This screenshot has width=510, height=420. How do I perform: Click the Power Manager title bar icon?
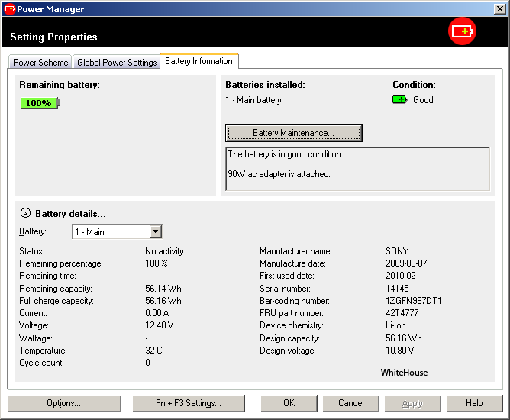[x=9, y=9]
